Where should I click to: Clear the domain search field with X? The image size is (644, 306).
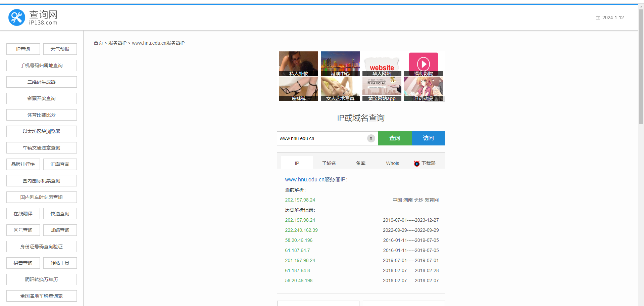click(x=371, y=138)
